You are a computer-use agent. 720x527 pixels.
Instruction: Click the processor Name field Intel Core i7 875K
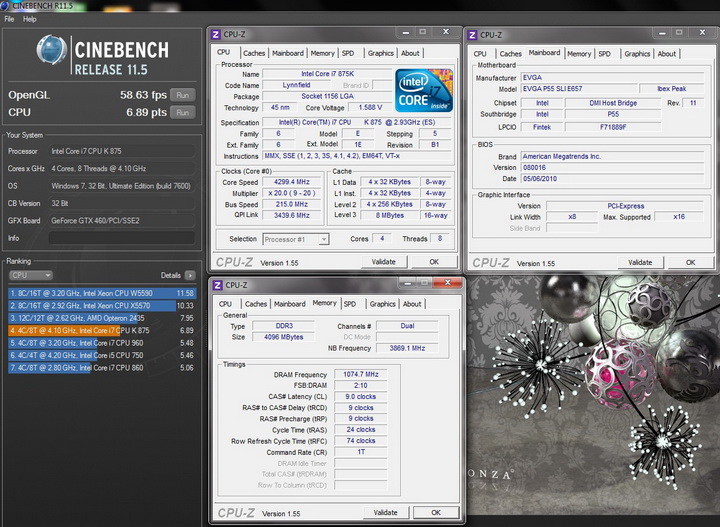327,74
